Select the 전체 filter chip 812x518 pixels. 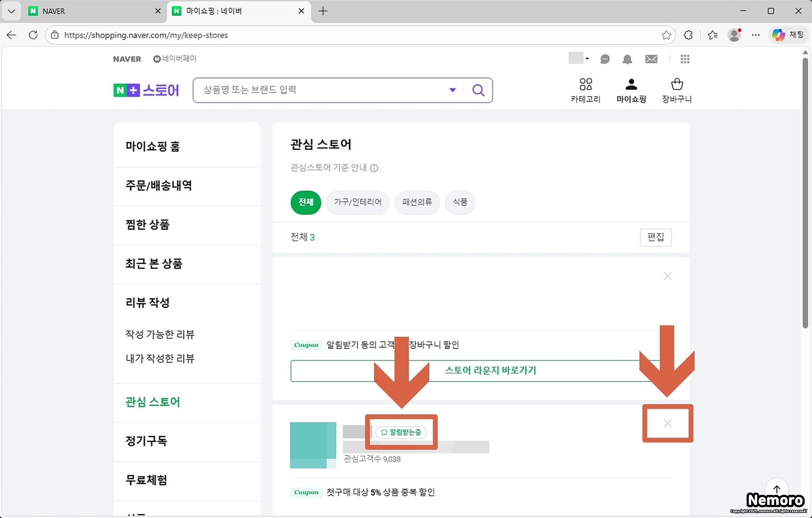pos(306,202)
